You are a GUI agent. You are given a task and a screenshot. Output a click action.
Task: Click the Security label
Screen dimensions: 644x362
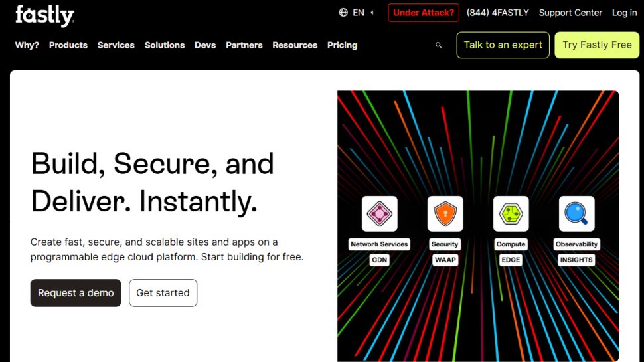(445, 244)
